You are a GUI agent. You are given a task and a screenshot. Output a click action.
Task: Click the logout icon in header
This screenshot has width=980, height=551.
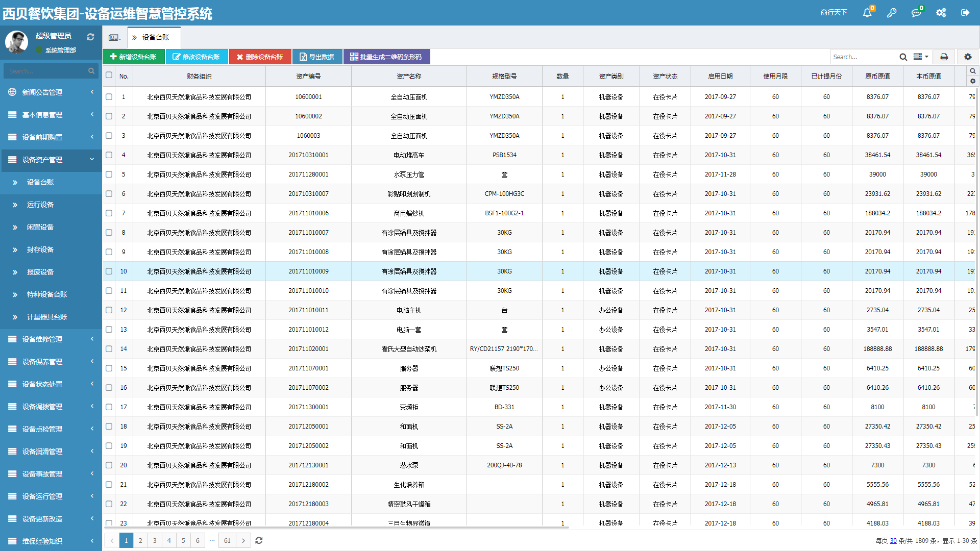[965, 13]
